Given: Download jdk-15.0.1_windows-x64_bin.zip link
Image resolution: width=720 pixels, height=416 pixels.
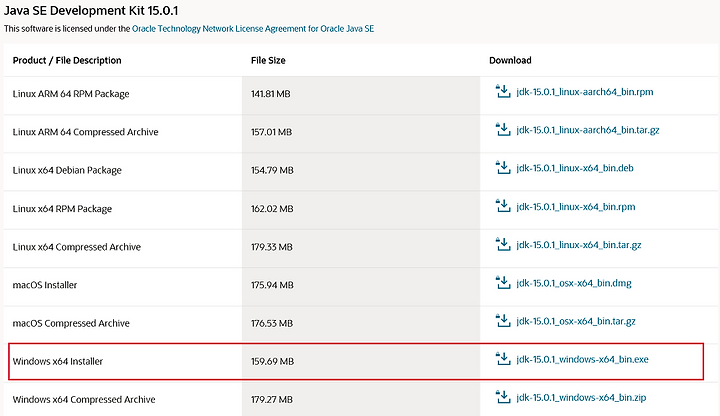Looking at the screenshot, I should pos(581,397).
